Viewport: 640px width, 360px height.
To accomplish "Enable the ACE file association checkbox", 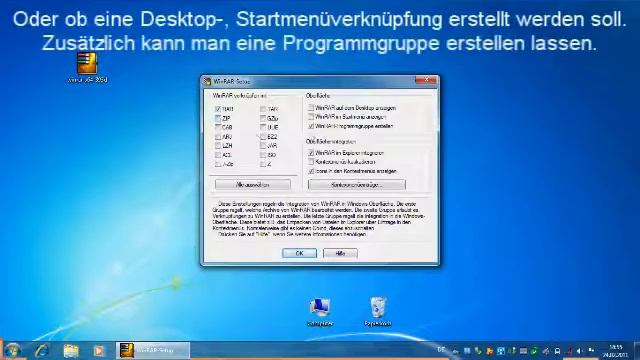I will coord(218,155).
